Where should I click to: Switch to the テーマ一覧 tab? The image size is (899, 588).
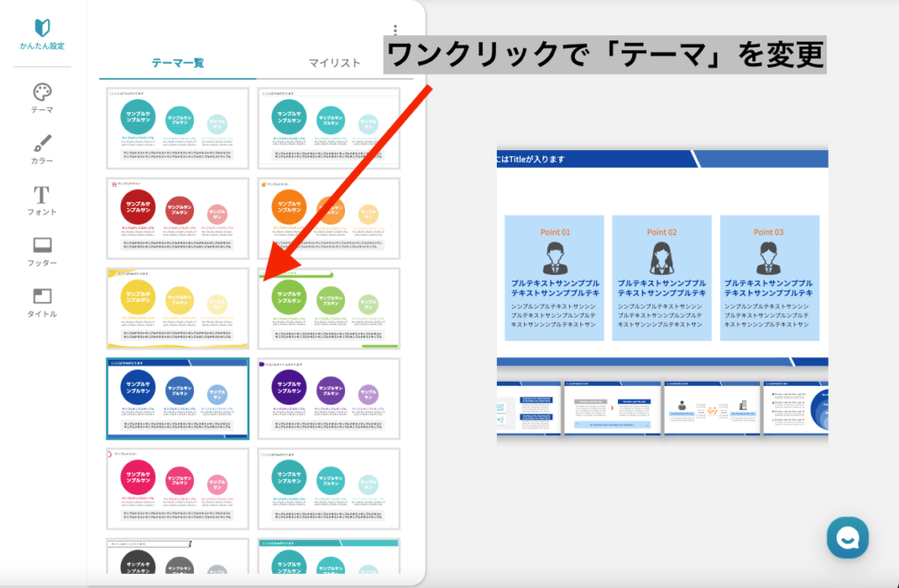177,63
